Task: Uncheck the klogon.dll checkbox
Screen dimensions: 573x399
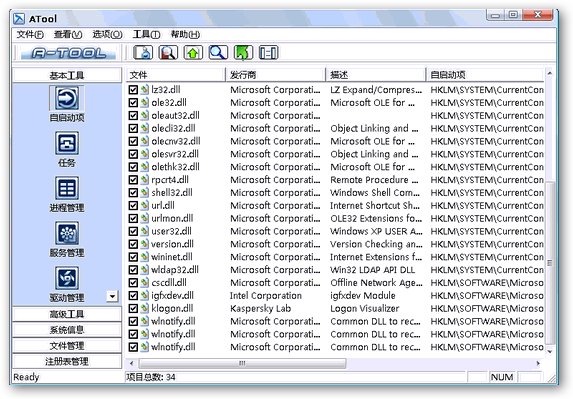Action: pyautogui.click(x=133, y=308)
